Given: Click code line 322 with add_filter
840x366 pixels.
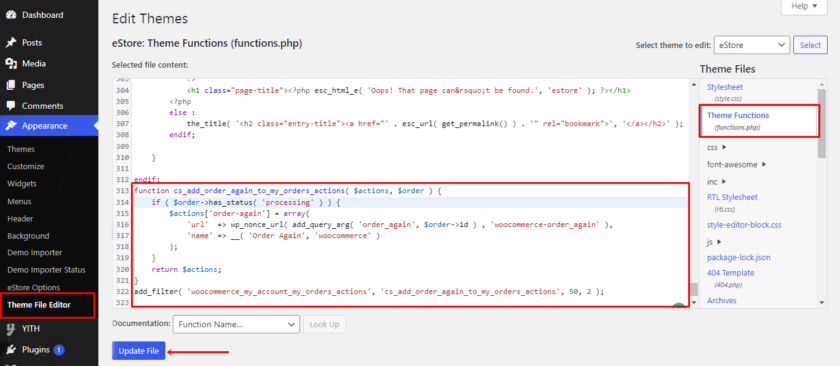Looking at the screenshot, I should 369,292.
